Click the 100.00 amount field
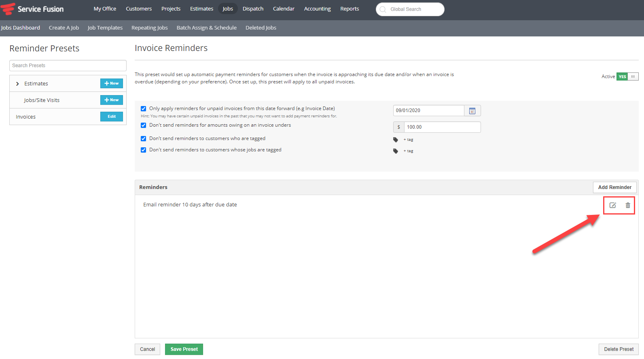Screen dimensions: 644x359 click(x=443, y=127)
